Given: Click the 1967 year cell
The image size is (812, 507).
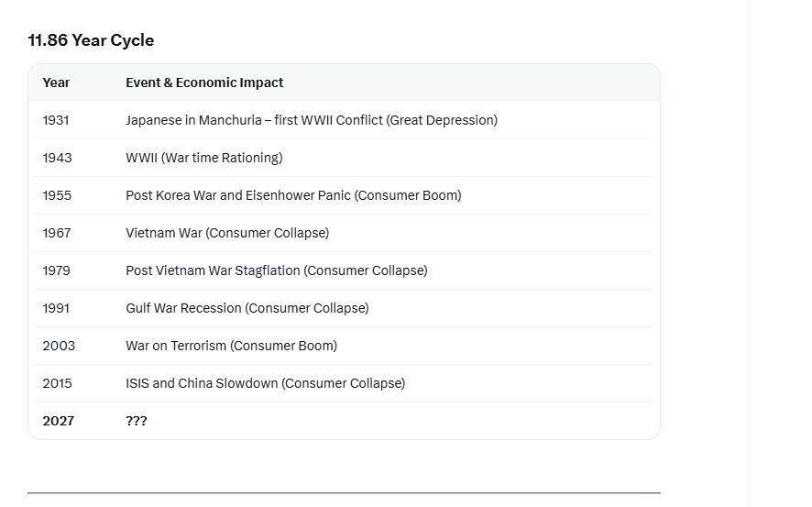Looking at the screenshot, I should click(x=57, y=233).
